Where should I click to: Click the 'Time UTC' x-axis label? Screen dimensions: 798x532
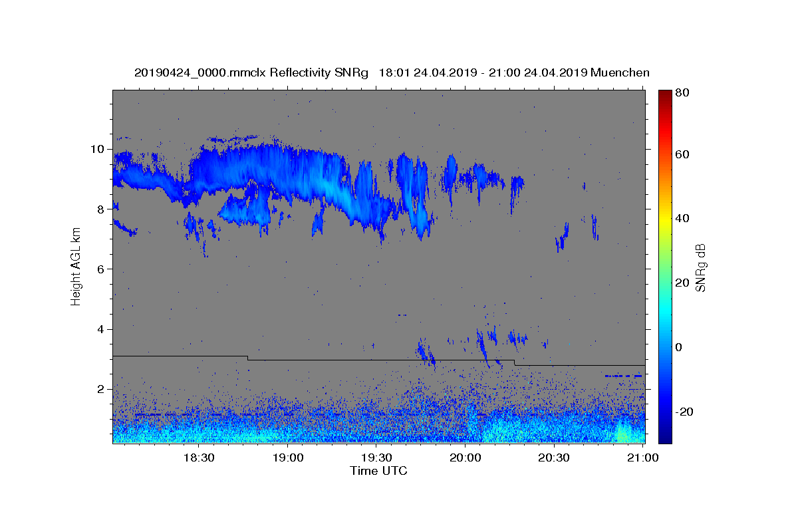click(378, 471)
